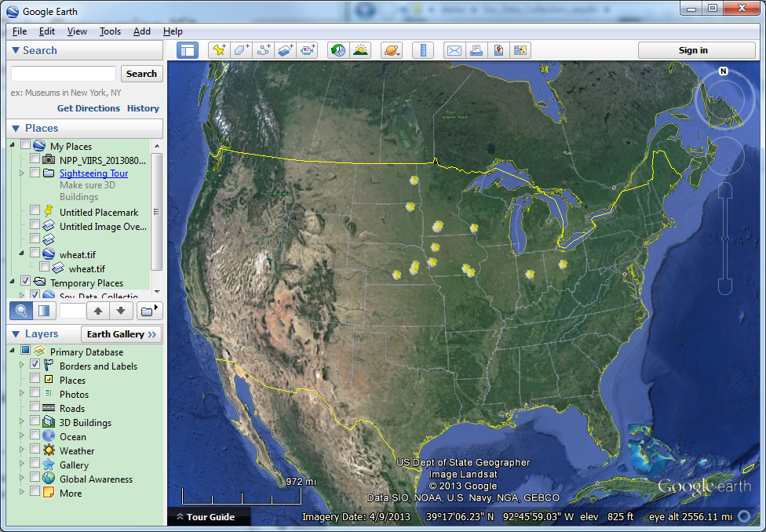
Task: Click the input box beside the transparency icon
Action: tap(72, 311)
